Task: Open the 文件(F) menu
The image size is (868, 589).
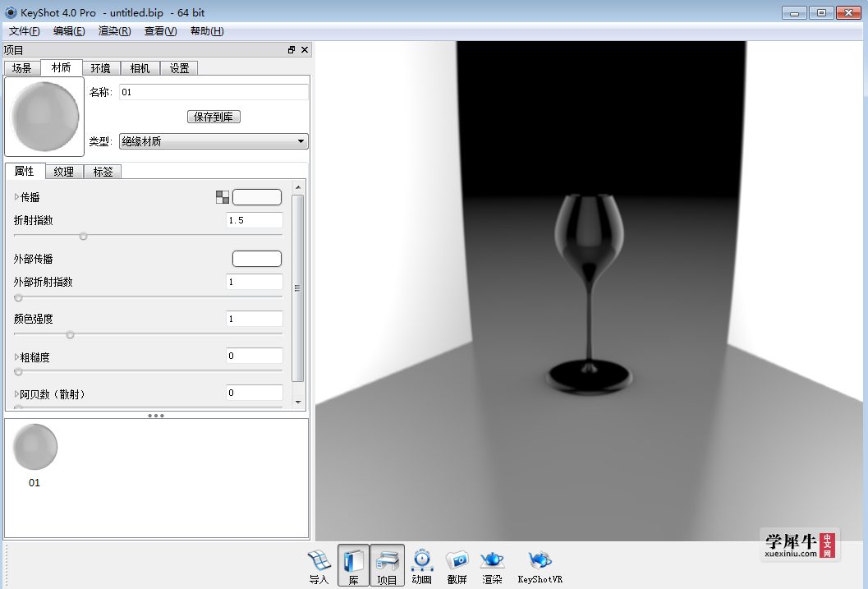Action: point(25,31)
